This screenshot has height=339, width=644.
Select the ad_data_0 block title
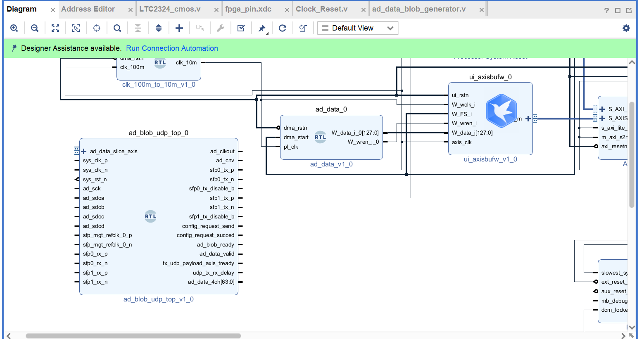[331, 109]
